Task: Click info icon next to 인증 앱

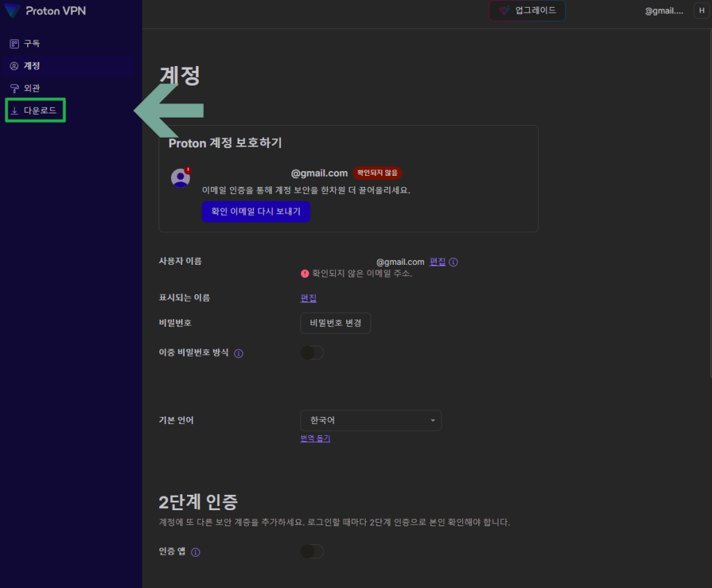Action: [195, 552]
